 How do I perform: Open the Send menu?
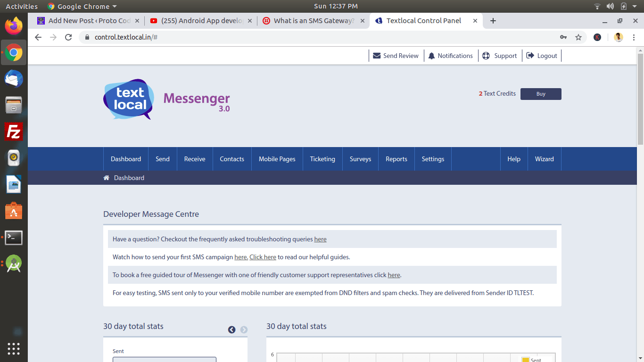click(x=163, y=159)
